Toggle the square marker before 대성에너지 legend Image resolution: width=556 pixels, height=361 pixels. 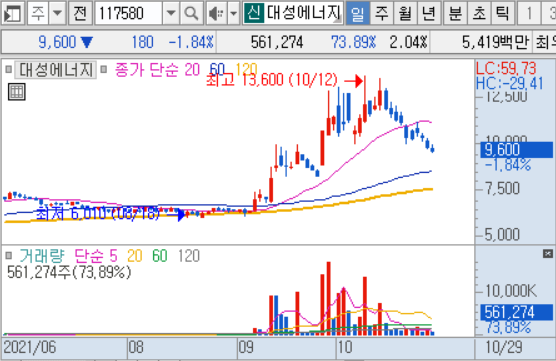[x=9, y=69]
